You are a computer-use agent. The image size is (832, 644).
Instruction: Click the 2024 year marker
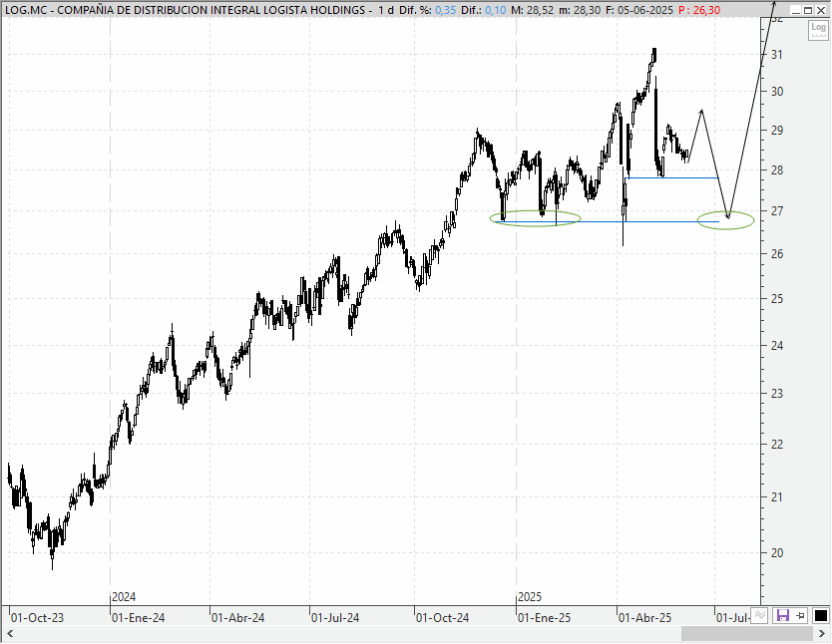(x=124, y=597)
